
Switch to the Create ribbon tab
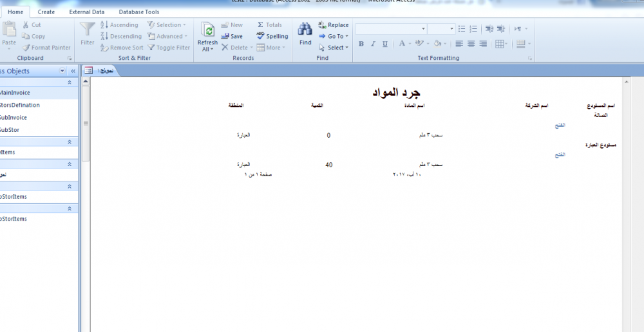[x=46, y=12]
